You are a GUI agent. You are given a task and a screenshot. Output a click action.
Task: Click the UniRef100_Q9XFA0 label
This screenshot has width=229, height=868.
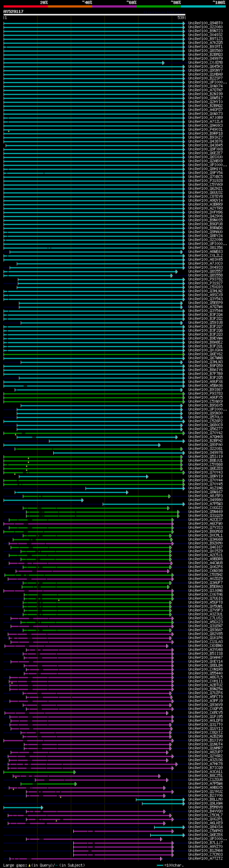click(x=205, y=445)
